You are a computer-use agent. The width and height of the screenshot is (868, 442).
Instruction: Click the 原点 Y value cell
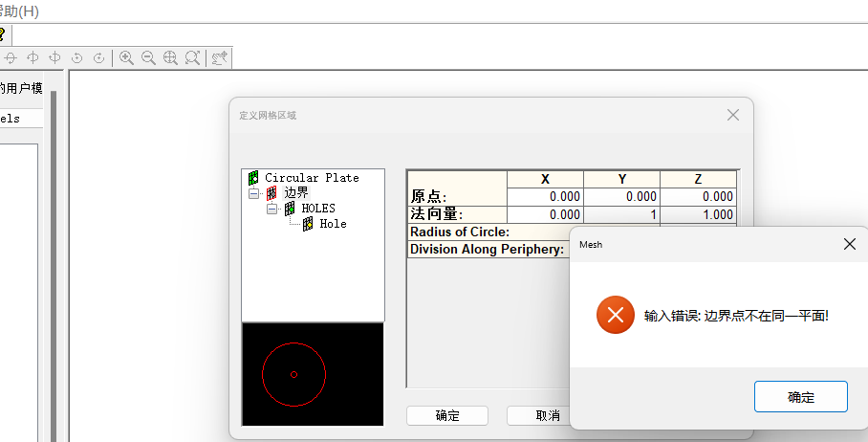[621, 197]
